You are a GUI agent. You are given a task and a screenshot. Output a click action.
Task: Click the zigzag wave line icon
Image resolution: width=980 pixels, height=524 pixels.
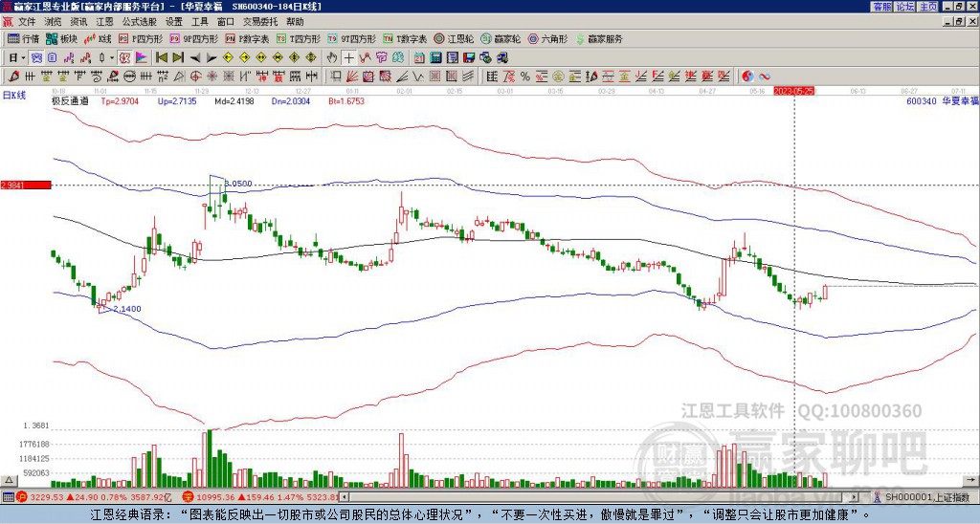click(417, 76)
